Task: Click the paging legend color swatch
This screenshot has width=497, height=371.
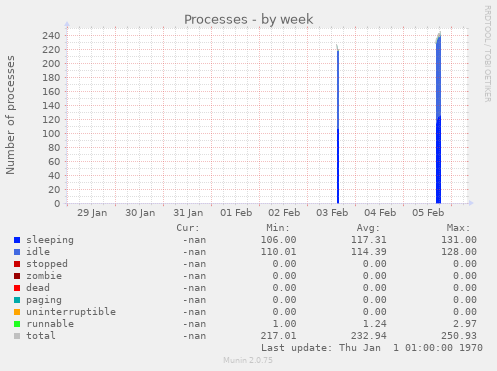Action: [17, 300]
